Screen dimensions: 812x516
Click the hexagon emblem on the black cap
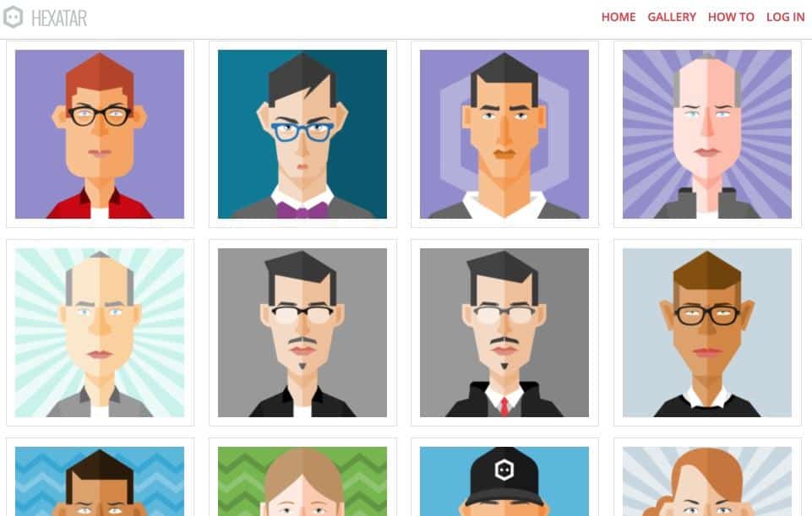504,470
